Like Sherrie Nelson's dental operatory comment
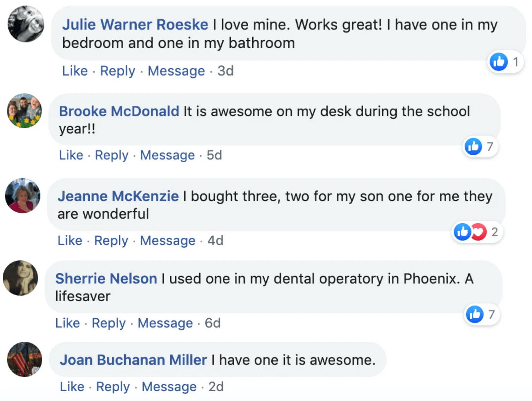This screenshot has height=401, width=532. (68, 323)
